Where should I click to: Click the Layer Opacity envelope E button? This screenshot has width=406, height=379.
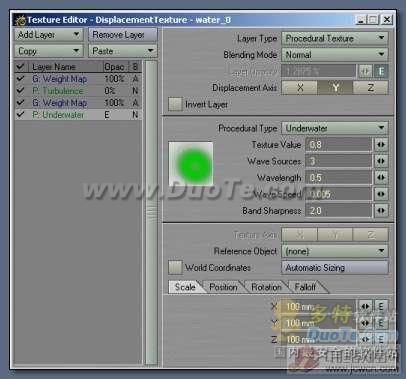tap(381, 71)
